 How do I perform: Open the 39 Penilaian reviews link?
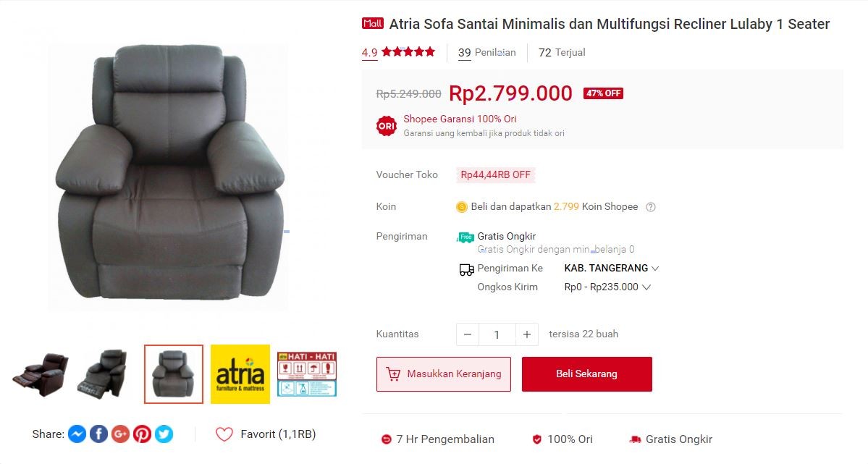pos(487,53)
